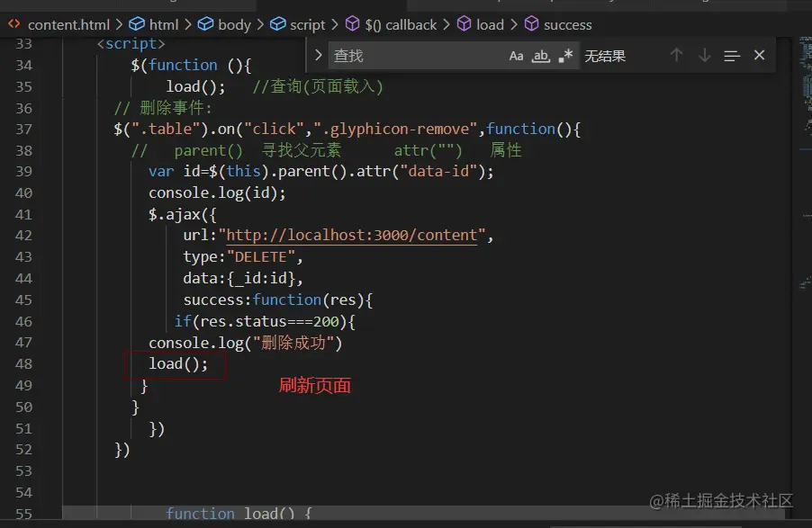The height and width of the screenshot is (528, 812).
Task: Click console.log("删除成功") on line 47
Action: click(246, 343)
